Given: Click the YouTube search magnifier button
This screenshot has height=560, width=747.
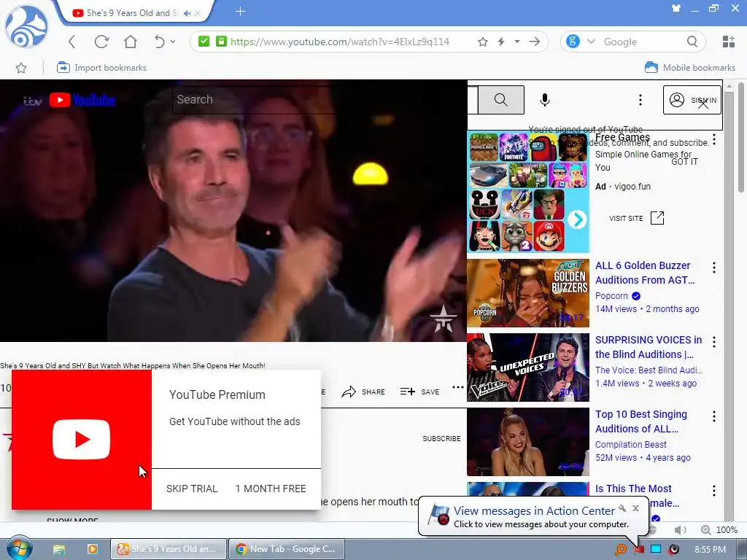Looking at the screenshot, I should (500, 99).
